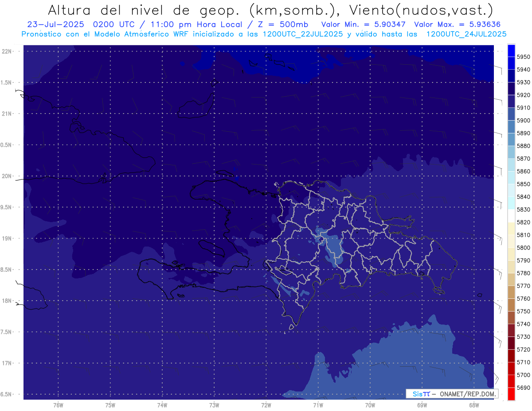Click the colorbar label '5780'
532x411 pixels.
click(x=524, y=273)
